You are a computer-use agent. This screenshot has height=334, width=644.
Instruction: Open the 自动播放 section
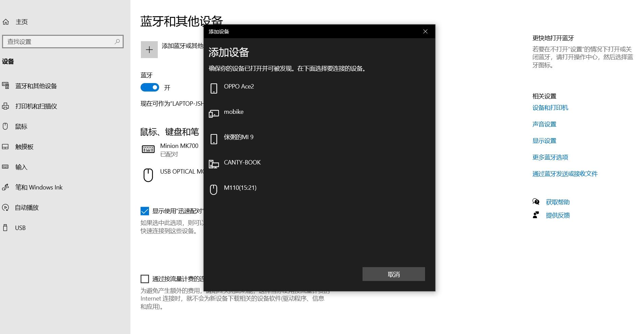point(26,207)
